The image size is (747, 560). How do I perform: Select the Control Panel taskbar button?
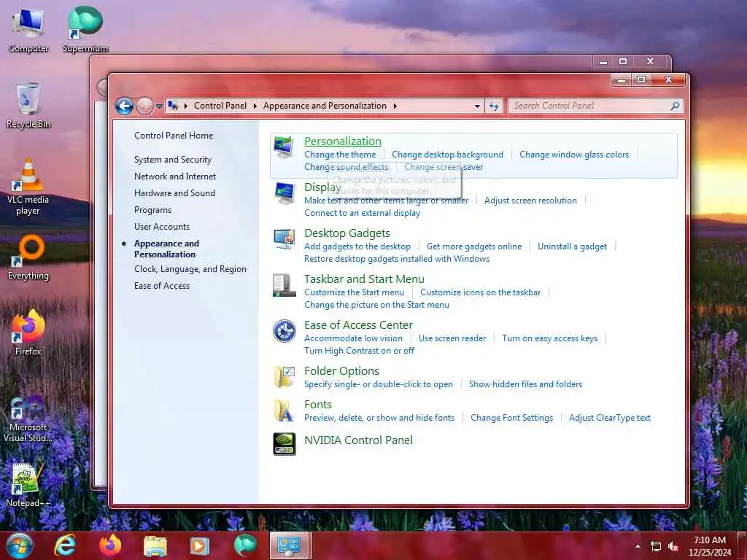[290, 545]
